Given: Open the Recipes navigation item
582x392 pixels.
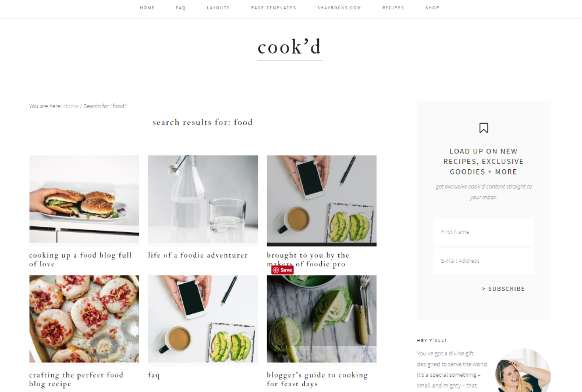Looking at the screenshot, I should point(393,8).
